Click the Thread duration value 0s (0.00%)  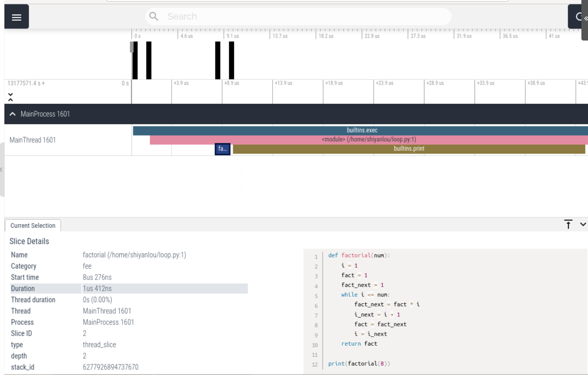pos(97,300)
